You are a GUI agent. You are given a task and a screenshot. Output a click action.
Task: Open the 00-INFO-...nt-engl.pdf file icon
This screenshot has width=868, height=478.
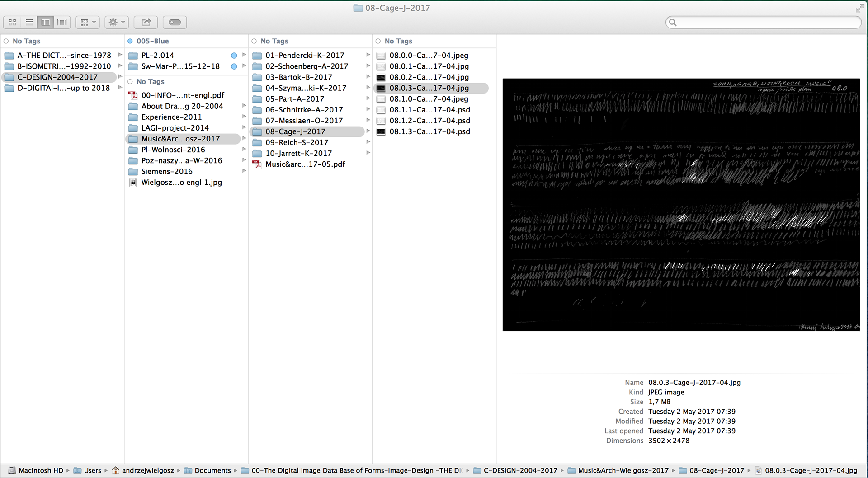[133, 95]
